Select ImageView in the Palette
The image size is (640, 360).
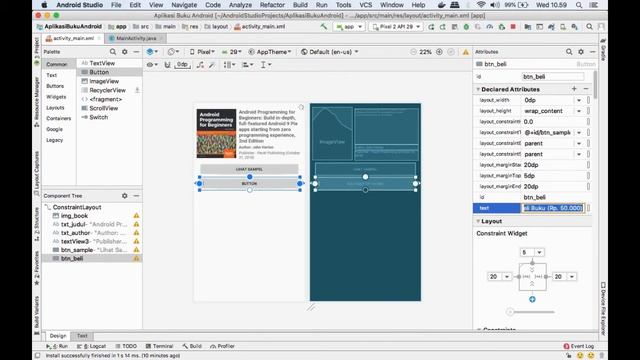click(104, 81)
